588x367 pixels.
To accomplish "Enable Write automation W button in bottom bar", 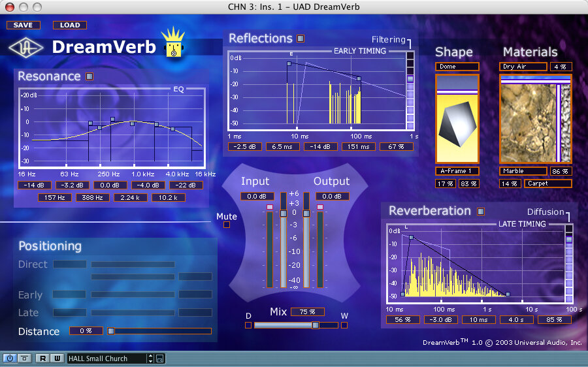I will [x=57, y=358].
